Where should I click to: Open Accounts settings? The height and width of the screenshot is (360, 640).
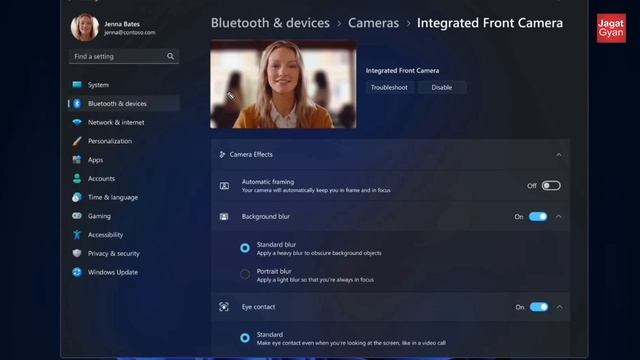pyautogui.click(x=124, y=178)
